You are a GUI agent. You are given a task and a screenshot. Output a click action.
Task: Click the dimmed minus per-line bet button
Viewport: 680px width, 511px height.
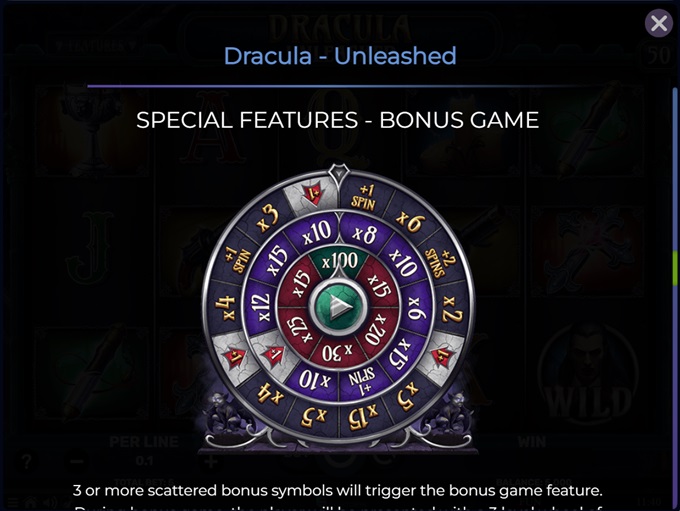pos(77,462)
